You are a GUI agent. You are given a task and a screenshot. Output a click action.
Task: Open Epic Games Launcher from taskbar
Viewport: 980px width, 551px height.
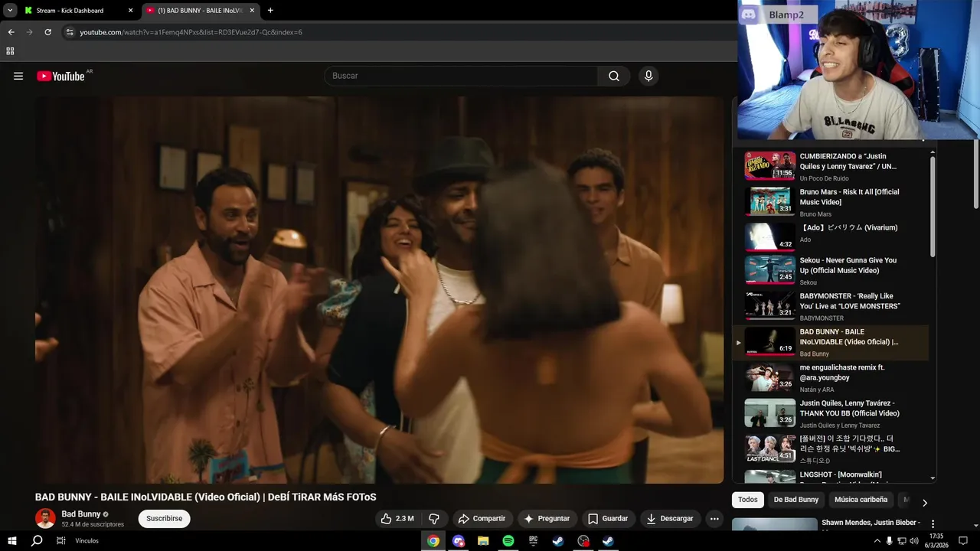(534, 541)
